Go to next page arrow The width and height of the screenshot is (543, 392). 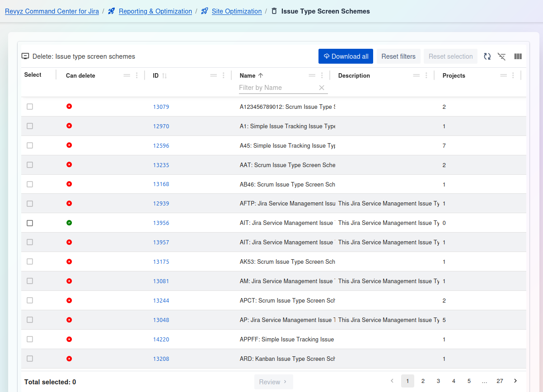click(515, 381)
